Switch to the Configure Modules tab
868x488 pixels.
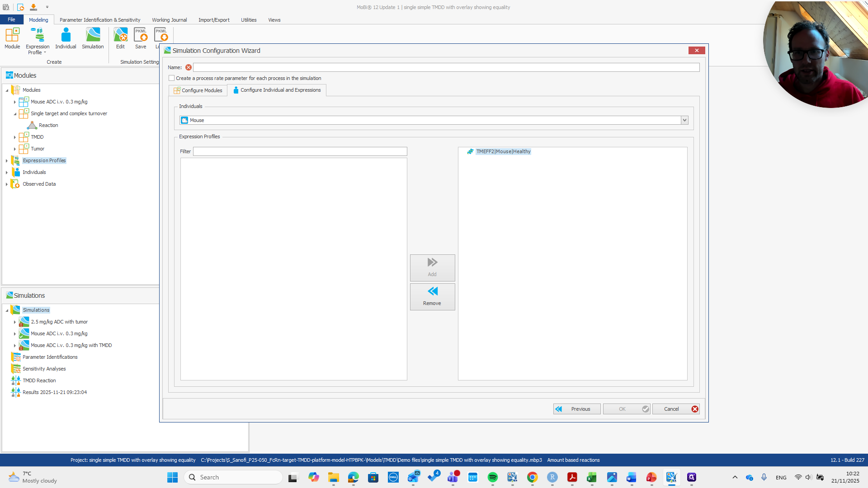[x=198, y=90]
